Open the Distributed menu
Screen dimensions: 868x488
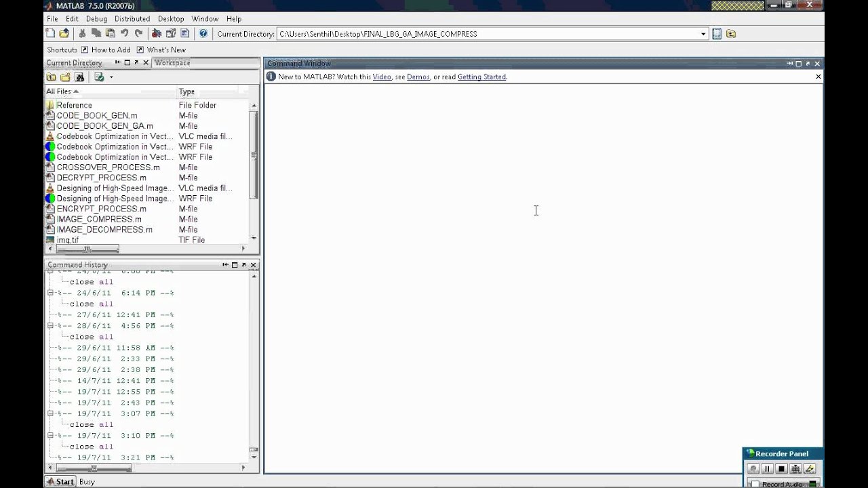tap(132, 19)
